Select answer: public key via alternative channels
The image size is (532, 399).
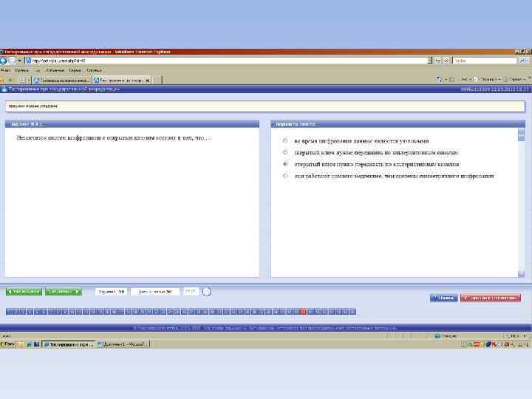[x=285, y=164]
